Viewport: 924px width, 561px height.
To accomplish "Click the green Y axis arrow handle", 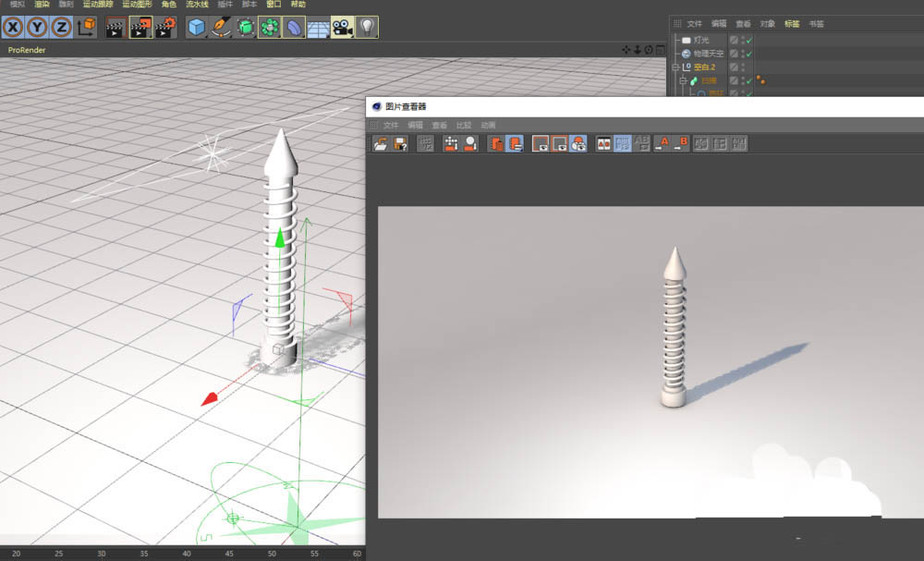I will coord(280,238).
